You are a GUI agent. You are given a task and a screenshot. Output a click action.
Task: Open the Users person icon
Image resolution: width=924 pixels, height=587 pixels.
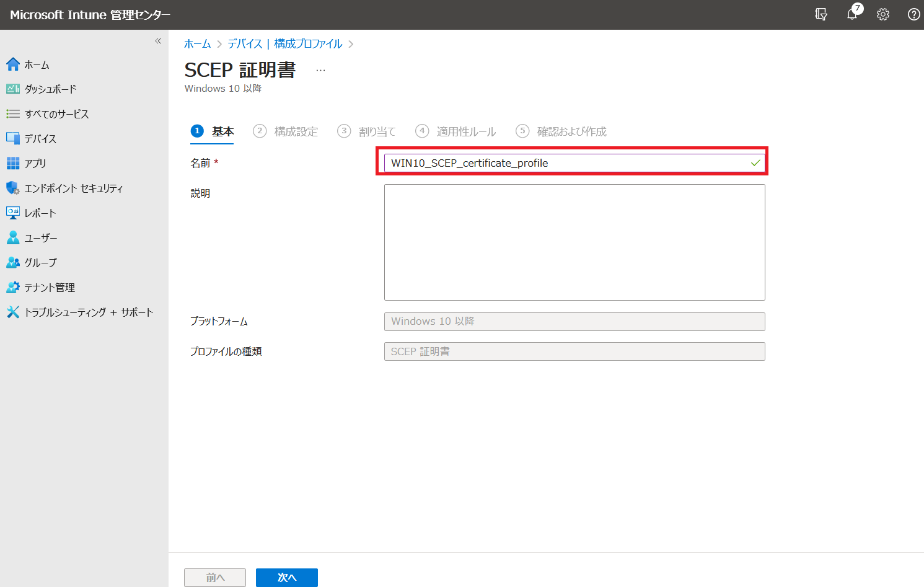click(13, 237)
